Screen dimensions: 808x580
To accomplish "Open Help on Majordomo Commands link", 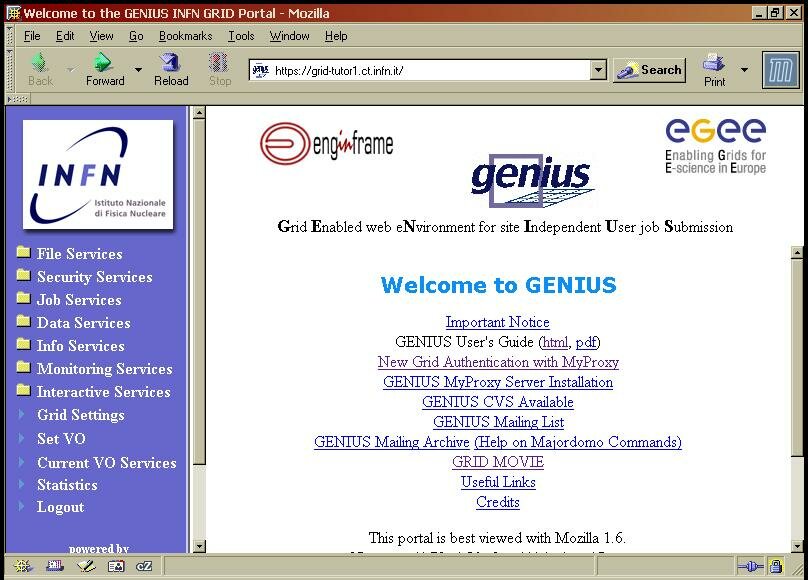I will 578,442.
